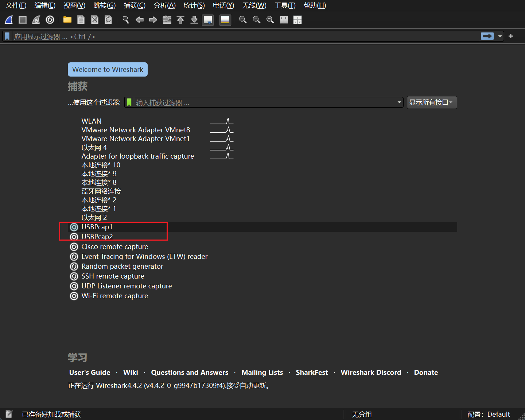The width and height of the screenshot is (525, 420).
Task: Click the capture filter green bookmark icon
Action: [129, 102]
